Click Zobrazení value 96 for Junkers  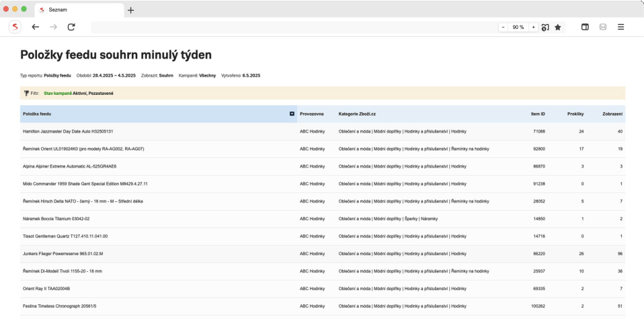click(620, 254)
